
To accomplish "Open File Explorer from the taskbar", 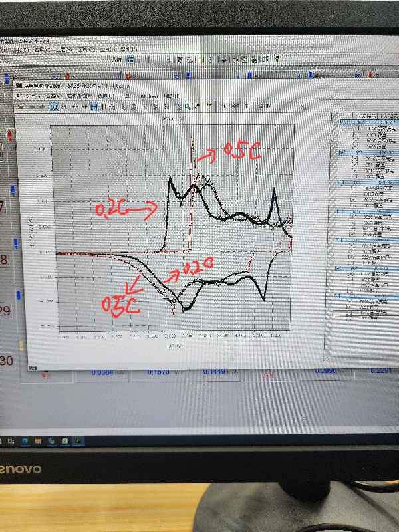I will pos(38,441).
